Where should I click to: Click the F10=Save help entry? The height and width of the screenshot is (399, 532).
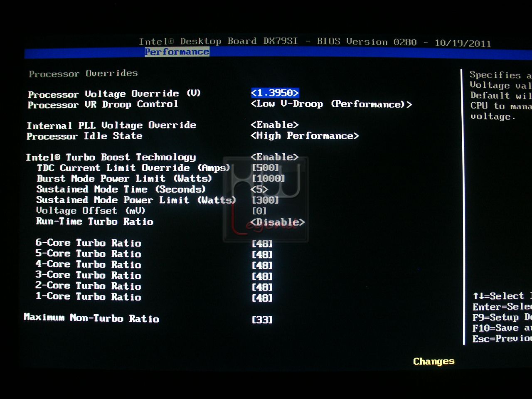502,328
